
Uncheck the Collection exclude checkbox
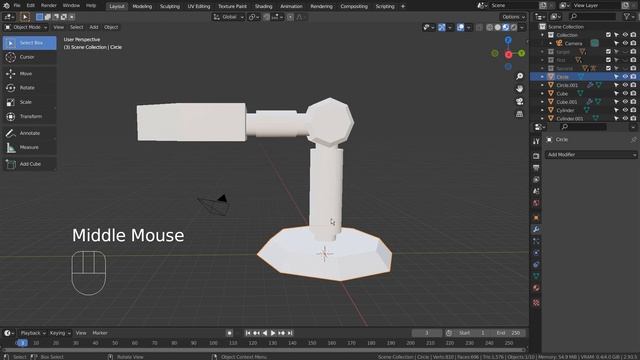point(608,35)
